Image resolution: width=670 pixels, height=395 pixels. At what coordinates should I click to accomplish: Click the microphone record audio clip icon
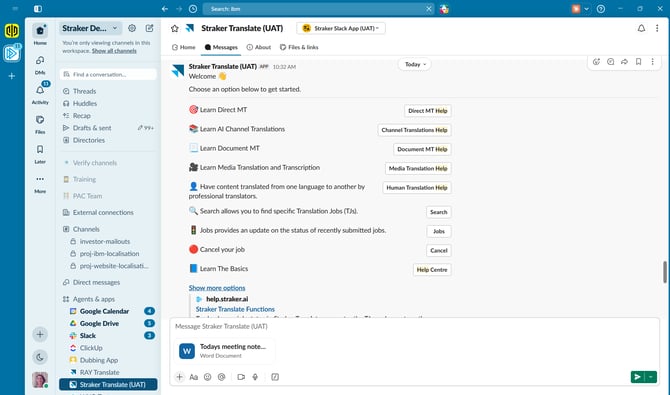[255, 377]
